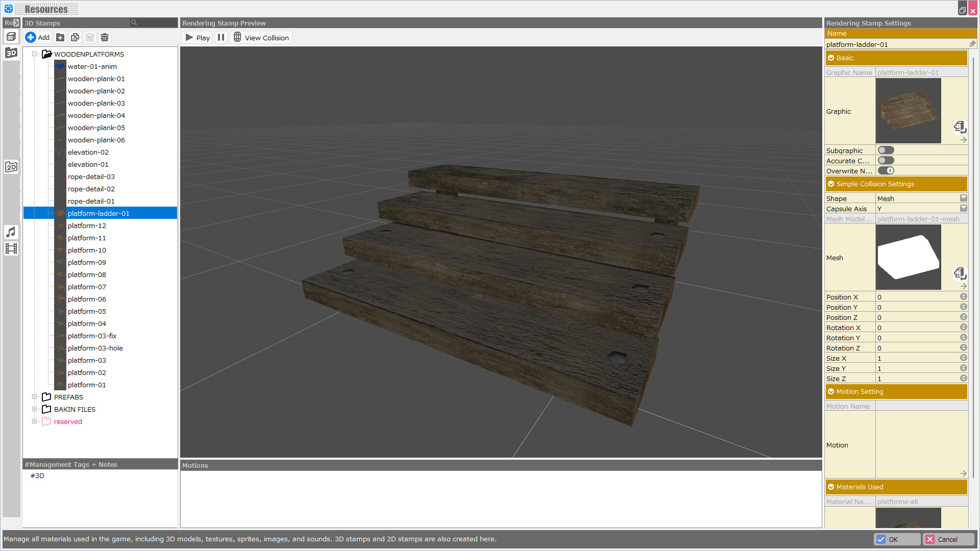980x551 pixels.
Task: Open audio resources via music note icon
Action: [x=11, y=232]
